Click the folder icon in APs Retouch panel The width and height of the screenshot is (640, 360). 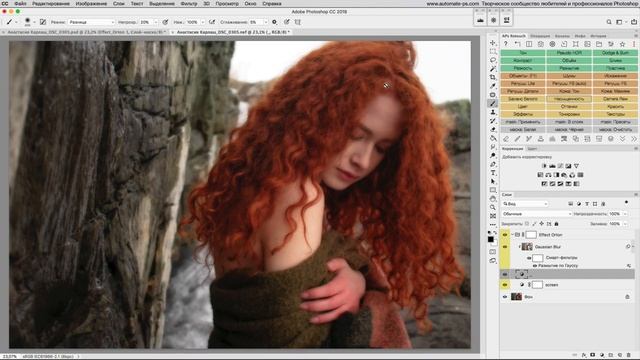[x=599, y=44]
